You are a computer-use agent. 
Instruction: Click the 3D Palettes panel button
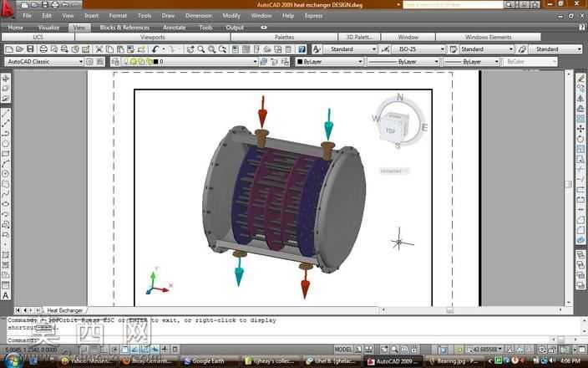[359, 37]
